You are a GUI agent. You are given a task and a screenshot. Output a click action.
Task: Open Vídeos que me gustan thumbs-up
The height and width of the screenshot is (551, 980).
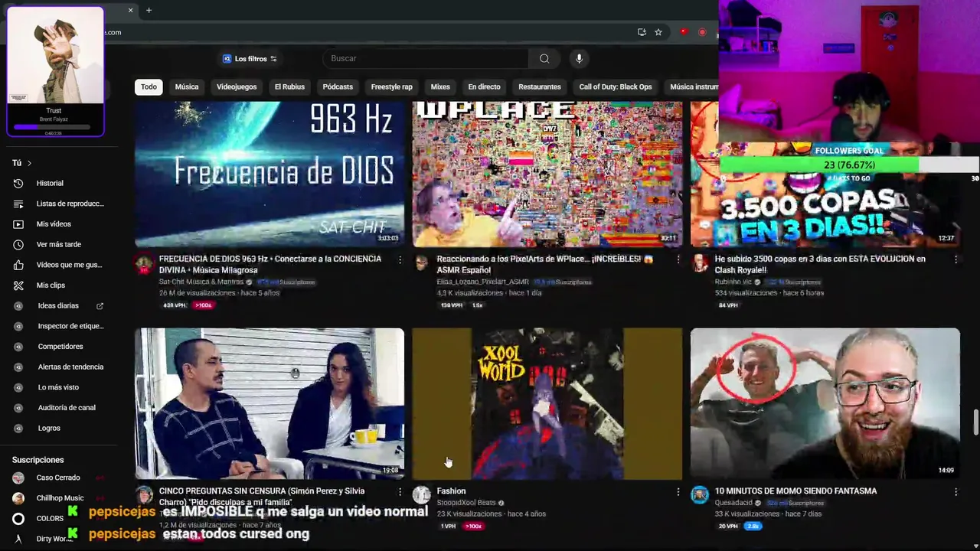[x=18, y=265]
